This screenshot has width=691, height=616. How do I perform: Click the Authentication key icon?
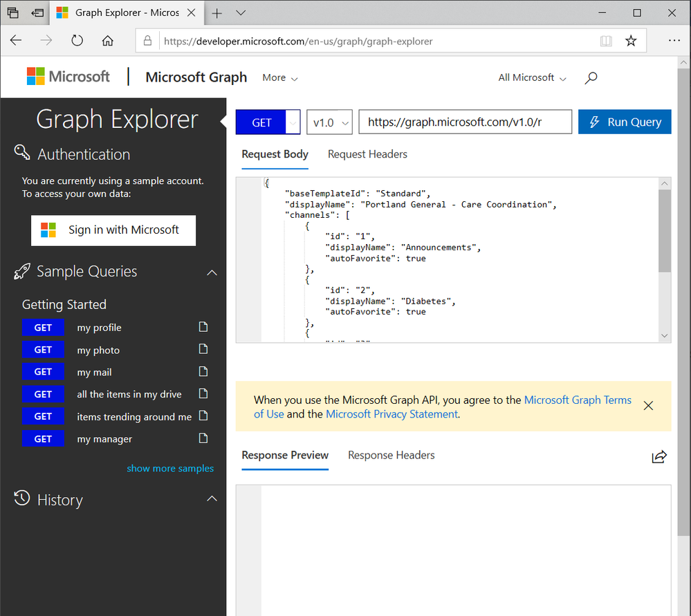click(x=21, y=153)
